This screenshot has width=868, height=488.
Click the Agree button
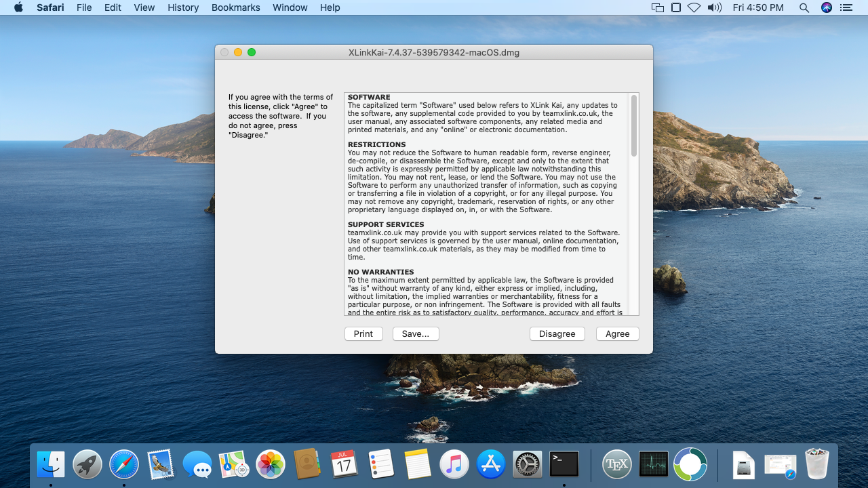tap(617, 333)
